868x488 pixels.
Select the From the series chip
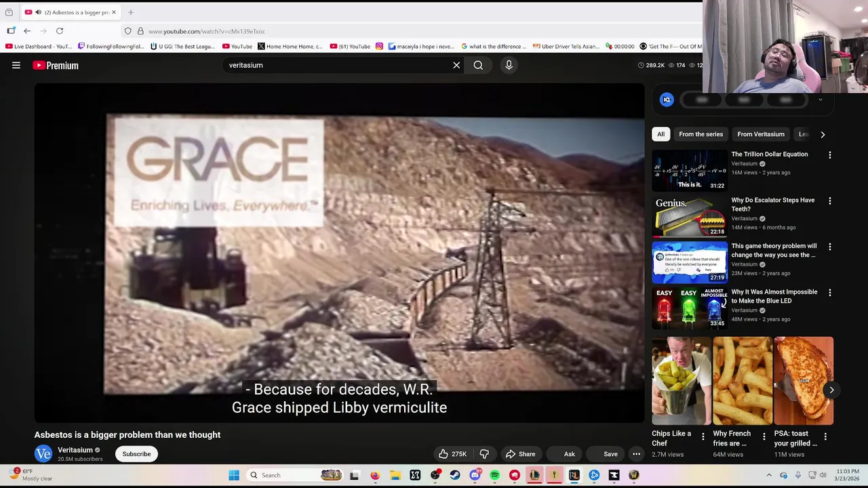point(701,134)
